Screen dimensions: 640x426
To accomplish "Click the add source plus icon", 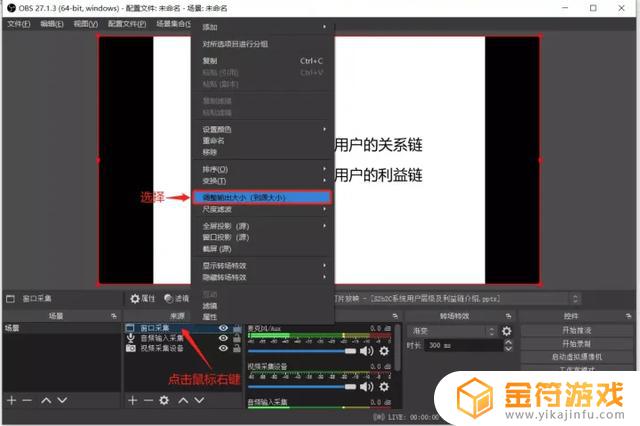I will tap(132, 400).
